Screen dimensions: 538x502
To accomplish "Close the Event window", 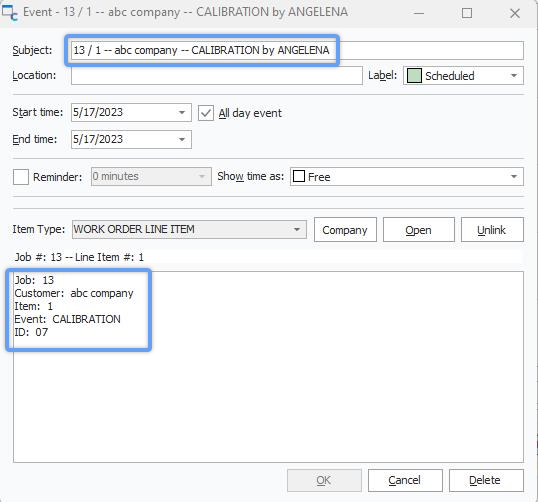I will [x=515, y=13].
